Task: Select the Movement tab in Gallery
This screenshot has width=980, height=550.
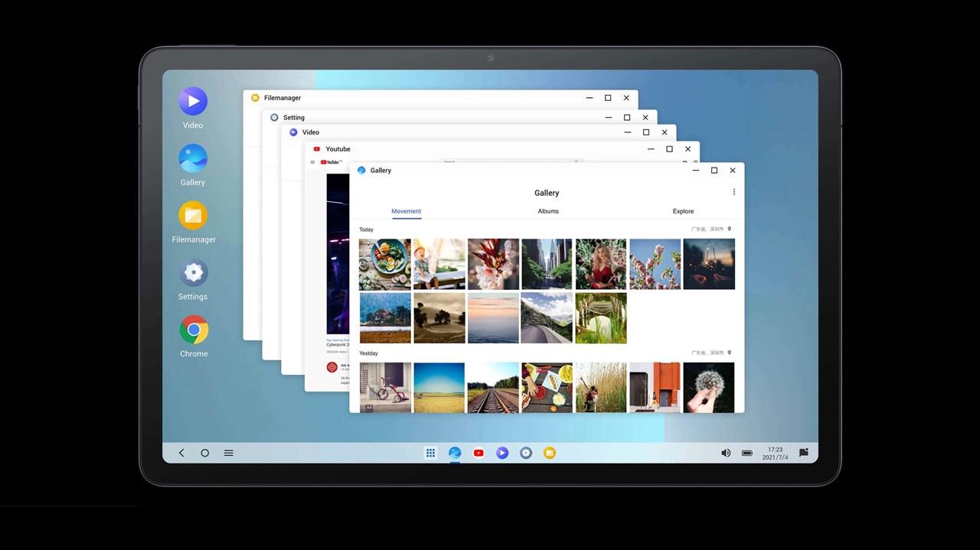Action: [406, 211]
